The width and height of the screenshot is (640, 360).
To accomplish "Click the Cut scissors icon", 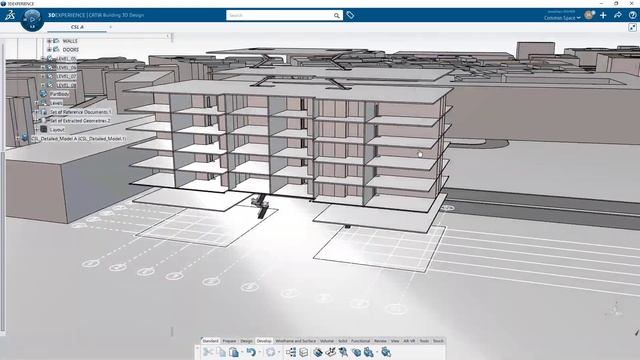I will (208, 352).
